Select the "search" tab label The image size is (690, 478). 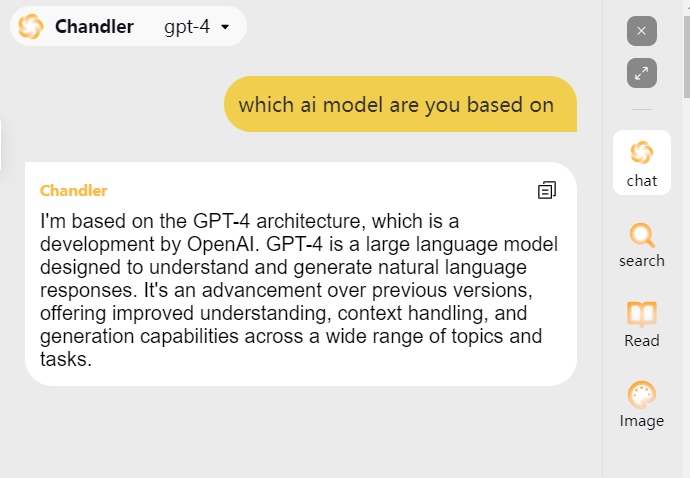click(x=641, y=261)
